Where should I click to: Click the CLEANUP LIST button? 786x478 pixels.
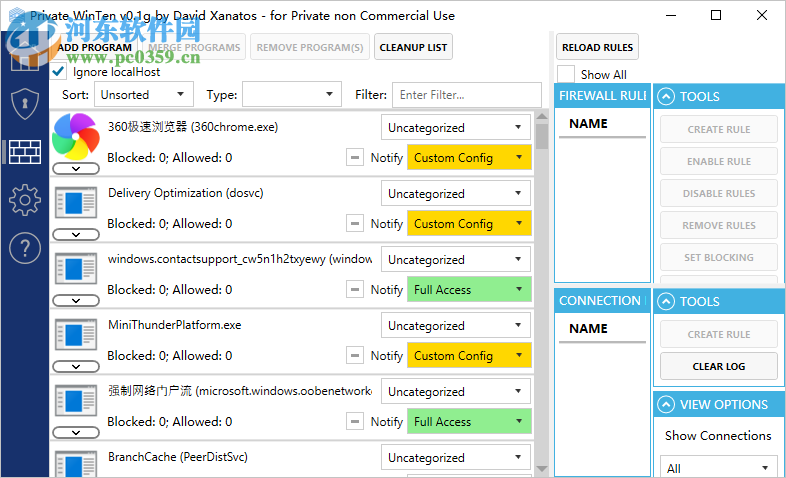pos(413,47)
